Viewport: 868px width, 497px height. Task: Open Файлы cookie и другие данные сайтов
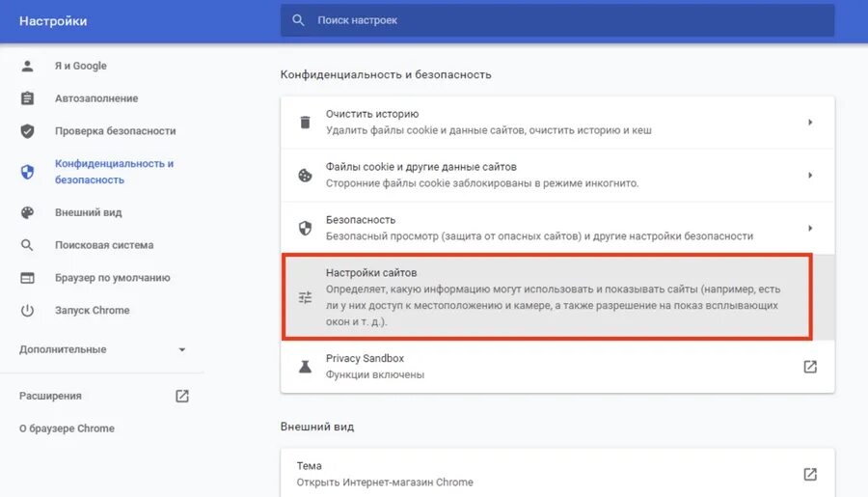point(557,175)
